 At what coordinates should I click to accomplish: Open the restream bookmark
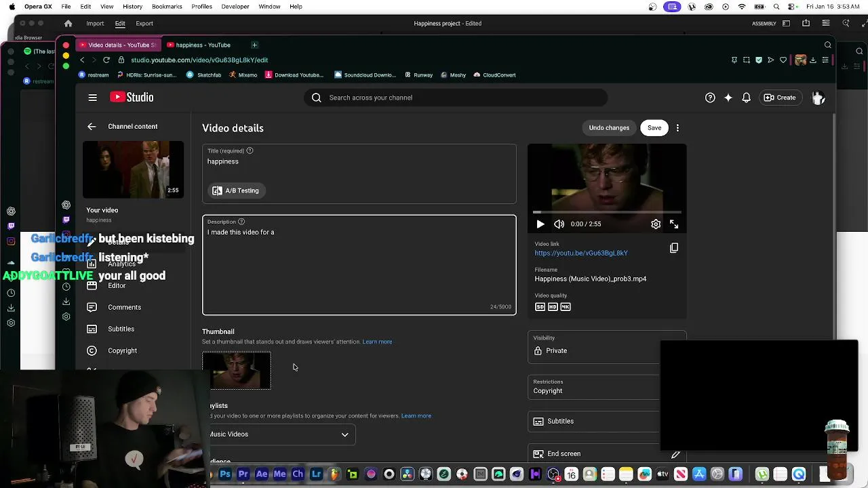point(94,75)
